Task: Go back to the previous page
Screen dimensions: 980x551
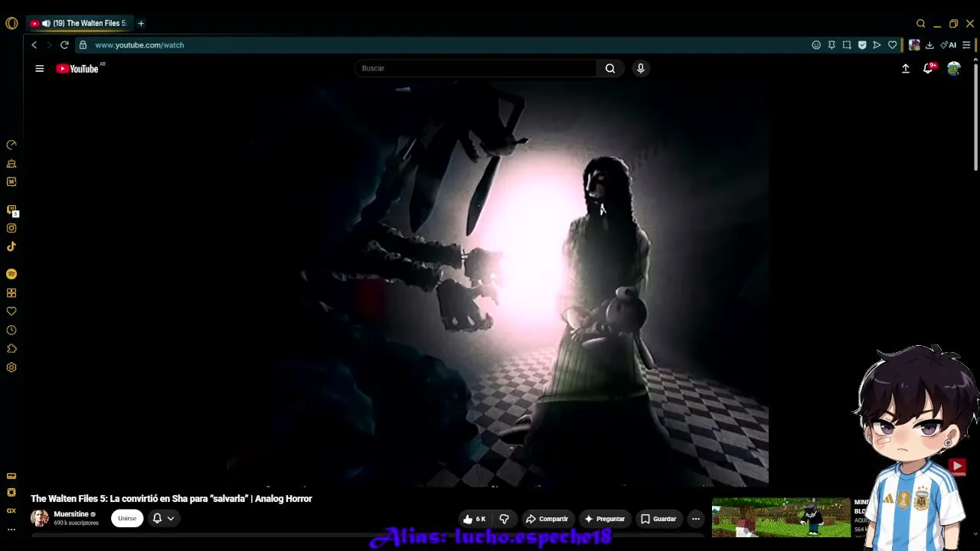Action: 34,45
